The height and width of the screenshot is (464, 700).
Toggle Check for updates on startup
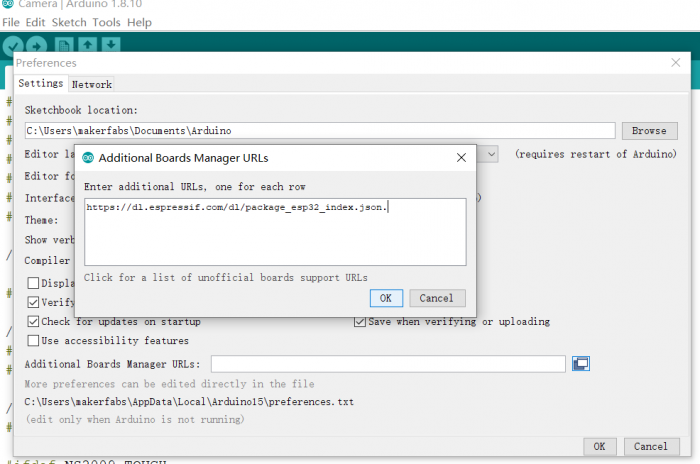pos(33,322)
